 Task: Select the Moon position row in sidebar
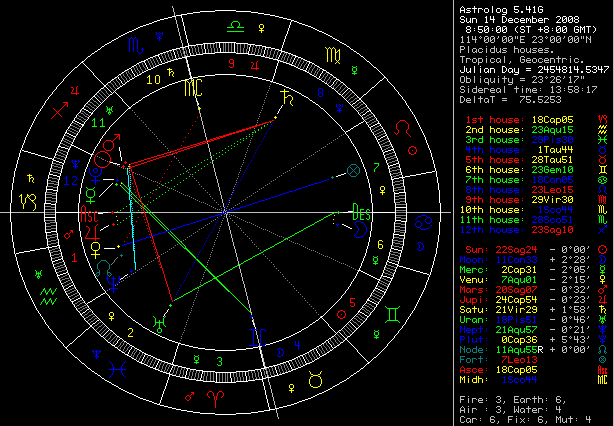tap(529, 259)
